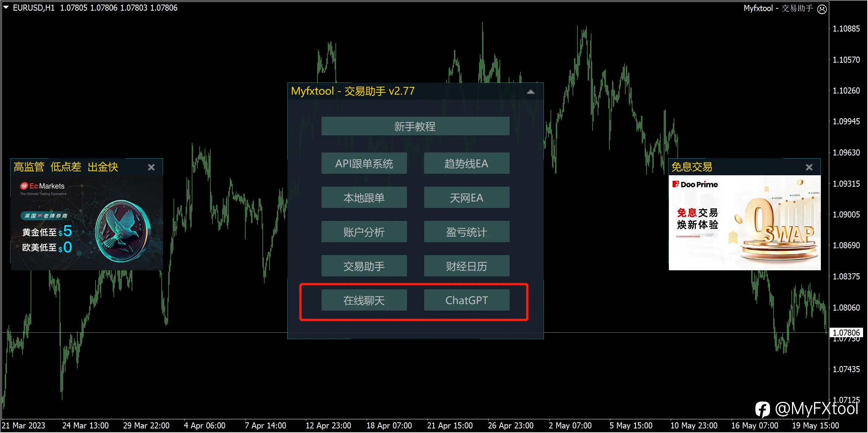Screen dimensions: 868x433
Task: Click the expert advisor smiley icon
Action: 822,9
